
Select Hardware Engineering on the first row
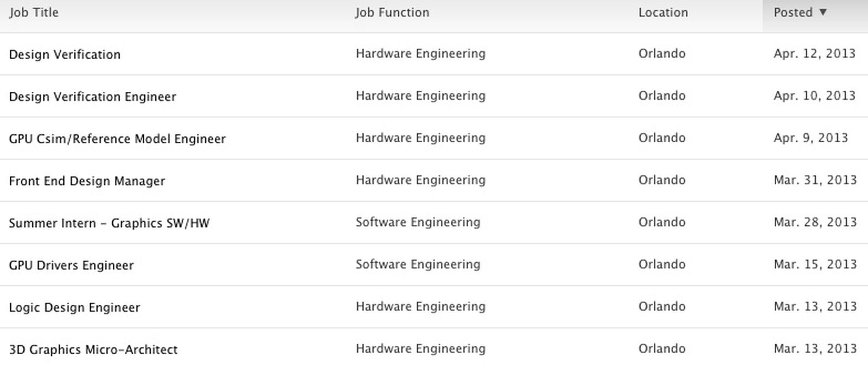[x=420, y=54]
